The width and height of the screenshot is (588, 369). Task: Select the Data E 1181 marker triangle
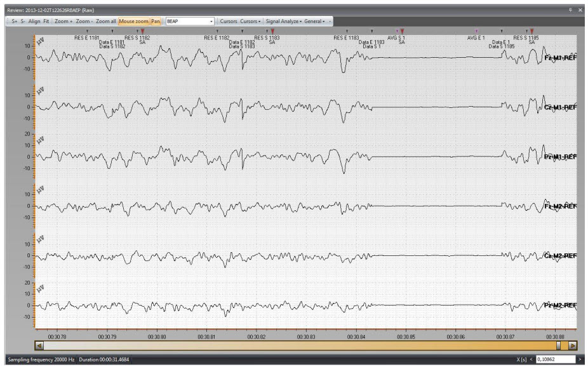(x=112, y=32)
